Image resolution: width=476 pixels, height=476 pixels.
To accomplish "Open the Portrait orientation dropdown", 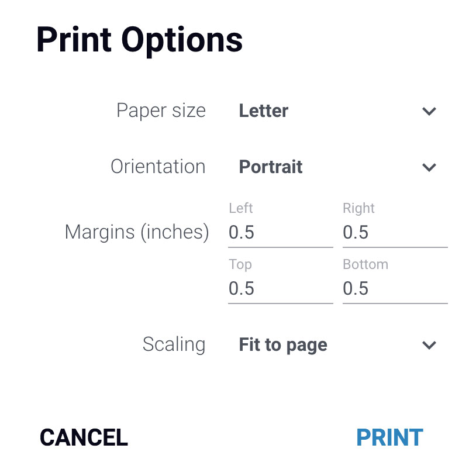I will (338, 167).
